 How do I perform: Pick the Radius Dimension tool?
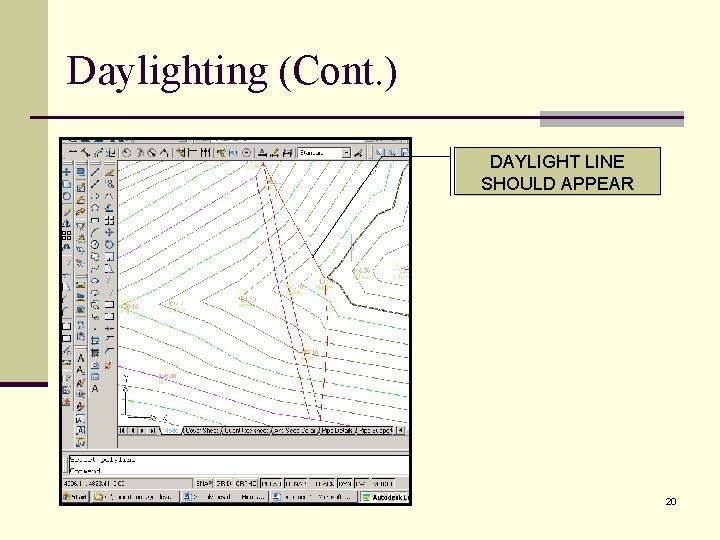click(127, 152)
